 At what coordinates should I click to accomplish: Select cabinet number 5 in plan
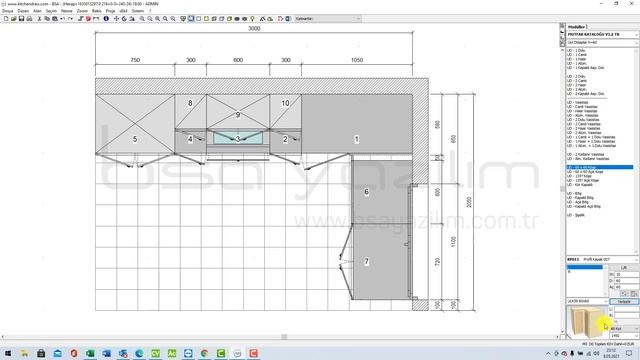135,139
